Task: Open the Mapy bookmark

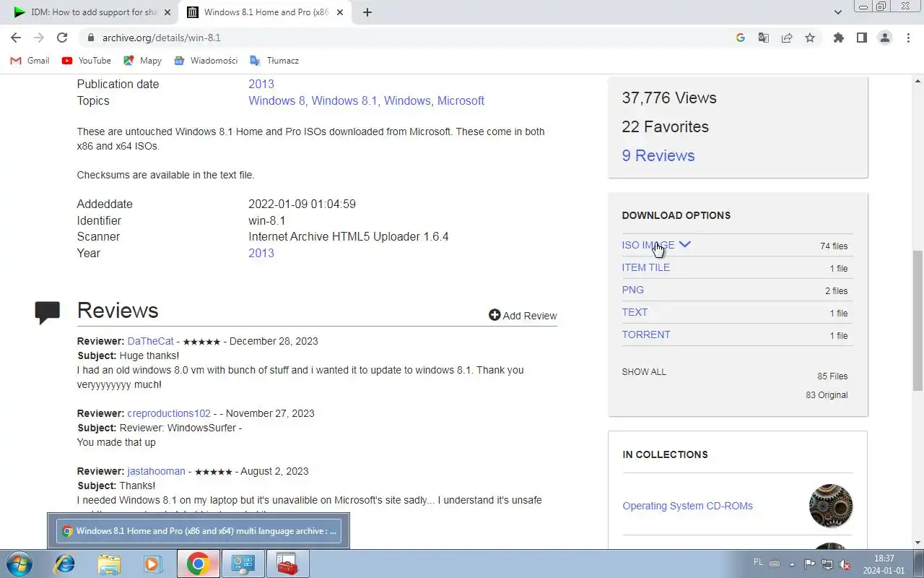Action: [x=143, y=61]
